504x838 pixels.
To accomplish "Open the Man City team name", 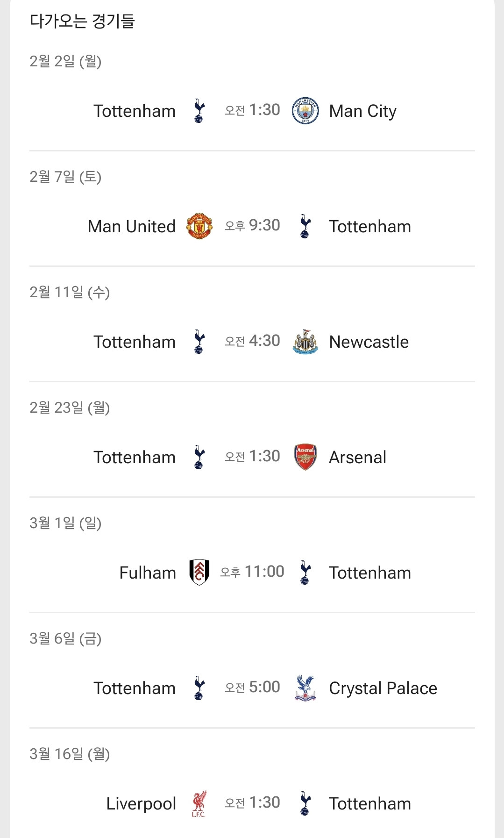I will (362, 111).
